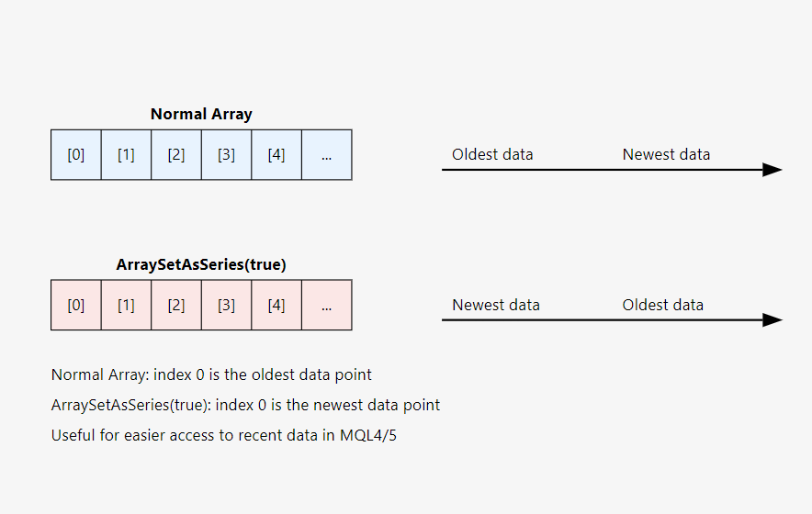Click cell [4] of ArraySetAsSeries array
The image size is (812, 514).
point(276,305)
